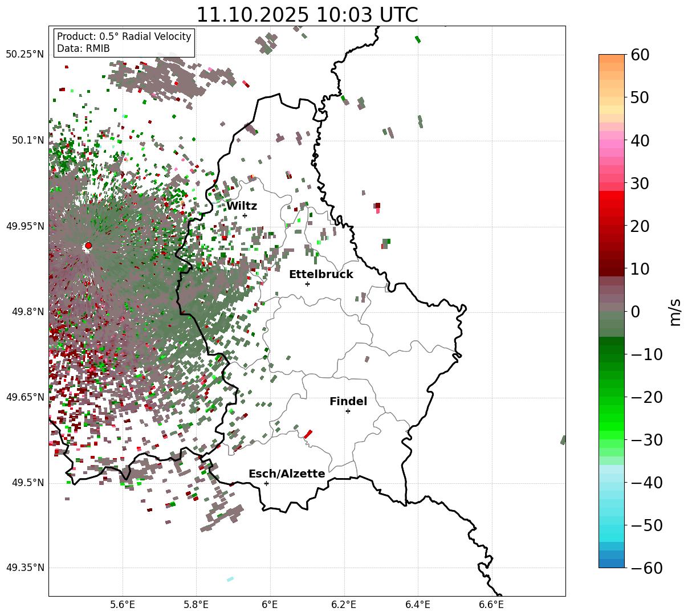Click the title 11.10.2025 10:03 UTC
Screen dimensions: 688x616
[307, 15]
